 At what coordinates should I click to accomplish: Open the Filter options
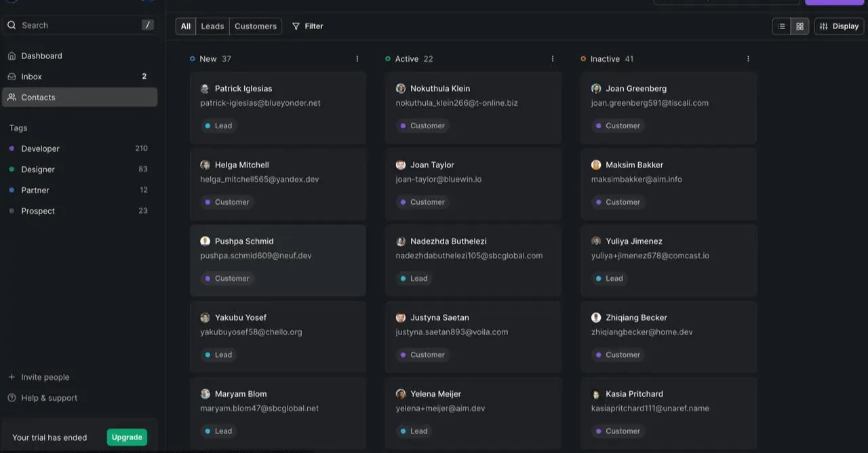(307, 26)
